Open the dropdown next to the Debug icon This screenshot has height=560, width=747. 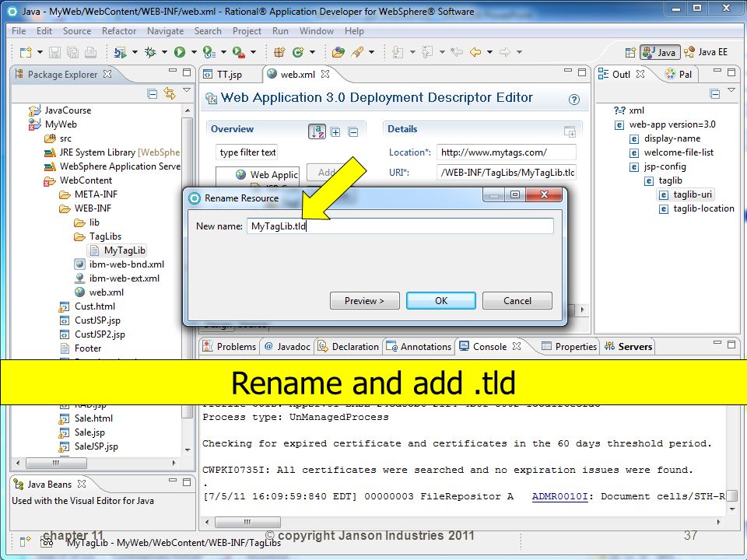click(x=164, y=52)
